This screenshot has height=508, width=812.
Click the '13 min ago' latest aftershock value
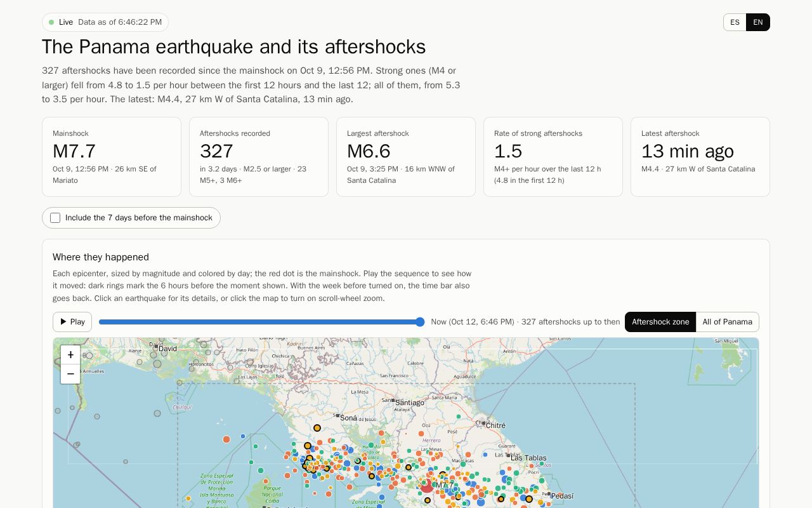688,151
